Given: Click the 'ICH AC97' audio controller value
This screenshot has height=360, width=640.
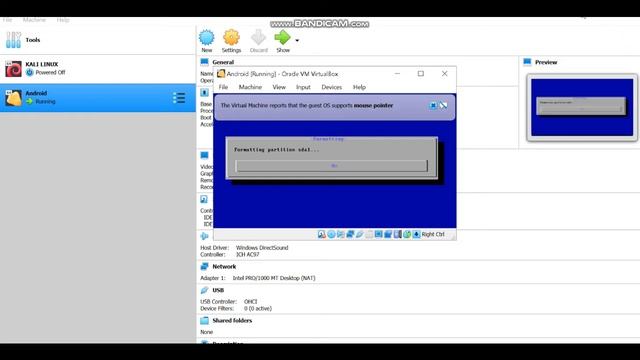Looking at the screenshot, I should click(248, 254).
